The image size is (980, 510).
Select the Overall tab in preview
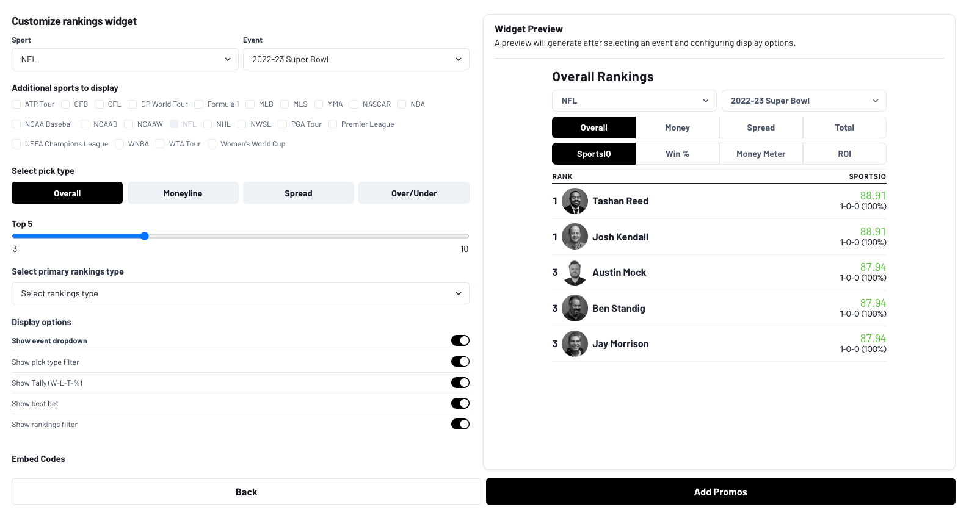coord(593,127)
